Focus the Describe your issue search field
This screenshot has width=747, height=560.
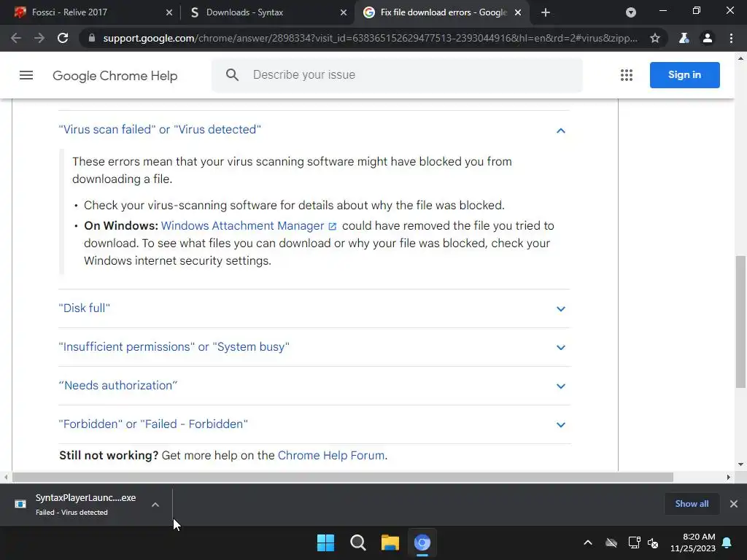pyautogui.click(x=397, y=75)
